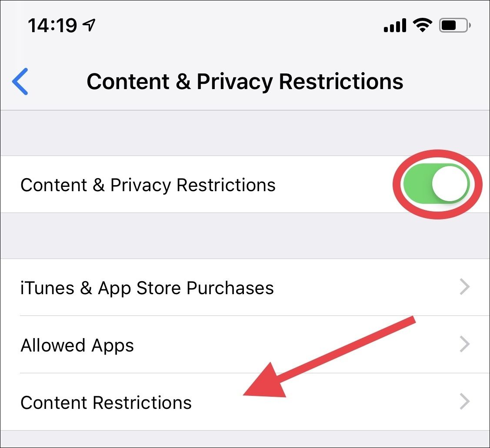The height and width of the screenshot is (448, 490).
Task: Tap the location services arrow icon
Action: [89, 25]
